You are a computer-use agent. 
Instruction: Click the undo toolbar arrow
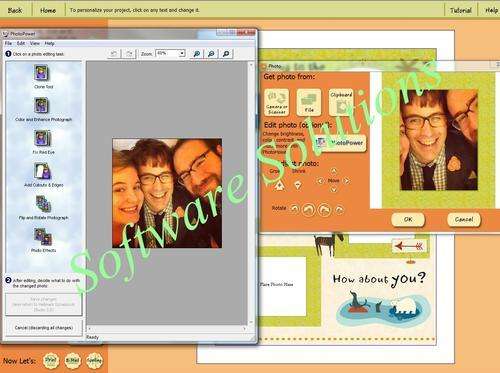click(x=114, y=53)
